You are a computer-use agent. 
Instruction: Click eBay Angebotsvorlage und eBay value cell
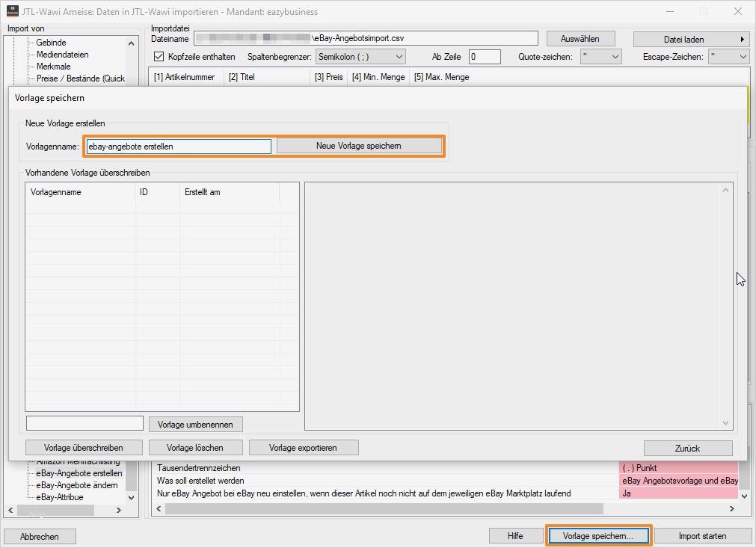click(x=678, y=481)
